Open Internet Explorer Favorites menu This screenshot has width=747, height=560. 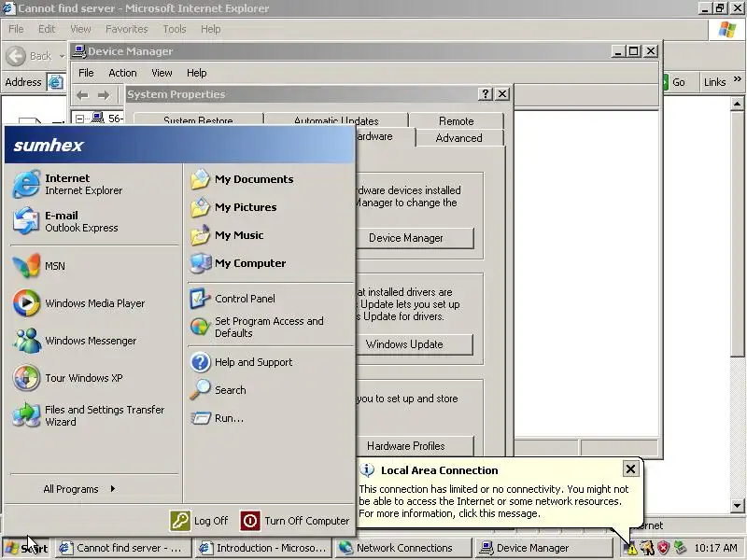[127, 29]
